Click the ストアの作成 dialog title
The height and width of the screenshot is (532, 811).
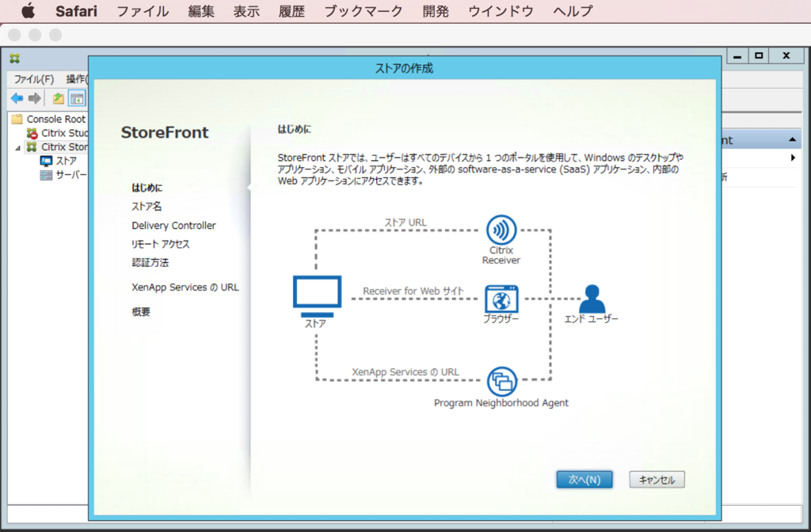[404, 68]
